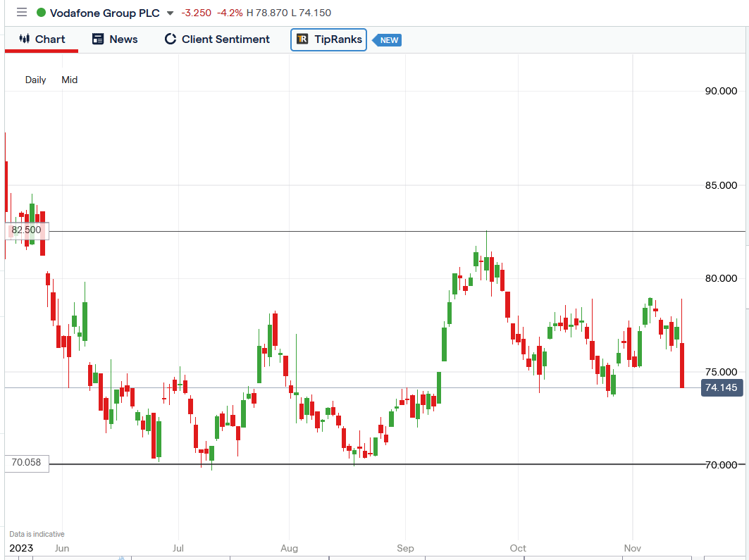Click the 2023 year label
This screenshot has width=749, height=560.
[x=21, y=548]
